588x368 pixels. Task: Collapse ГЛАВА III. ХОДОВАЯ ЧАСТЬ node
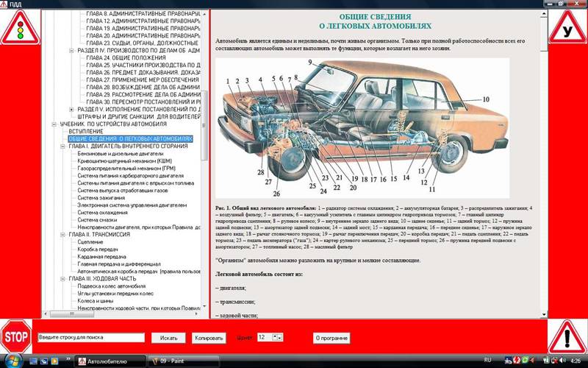(x=62, y=279)
